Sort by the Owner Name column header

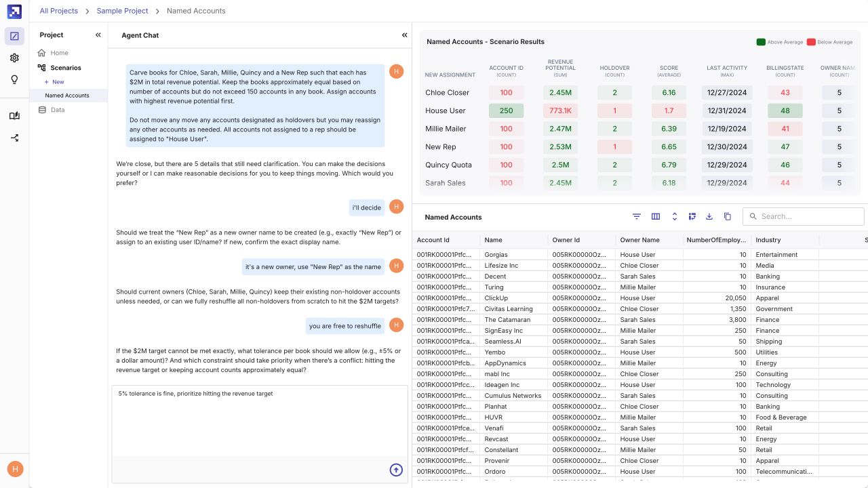(650, 240)
